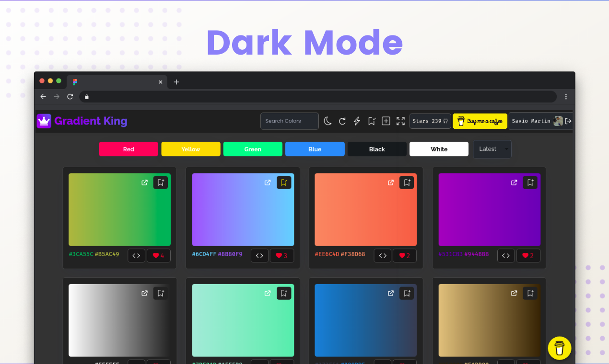
Task: Unbookmark the #6CD4FF gradient card
Action: 283,182
